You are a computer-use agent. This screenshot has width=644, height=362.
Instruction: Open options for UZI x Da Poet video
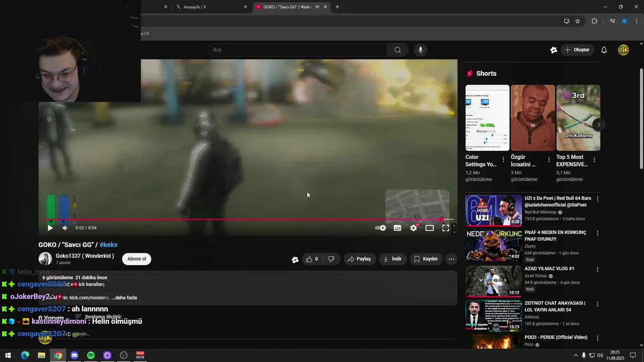(x=598, y=199)
